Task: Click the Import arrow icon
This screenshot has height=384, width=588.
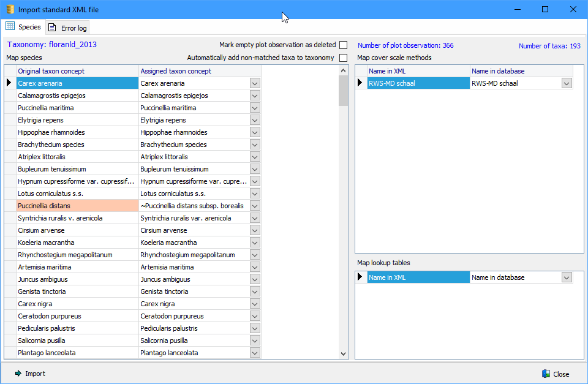Action: [x=18, y=374]
